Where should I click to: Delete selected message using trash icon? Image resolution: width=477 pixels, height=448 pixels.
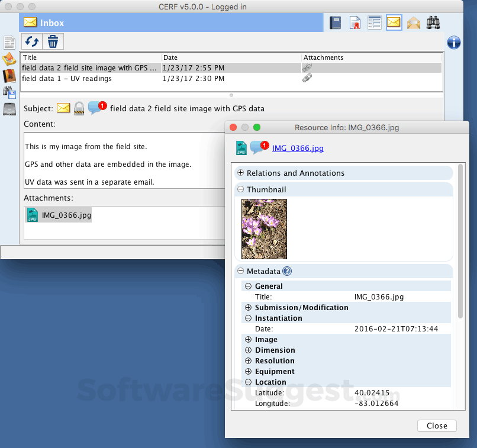[x=53, y=42]
